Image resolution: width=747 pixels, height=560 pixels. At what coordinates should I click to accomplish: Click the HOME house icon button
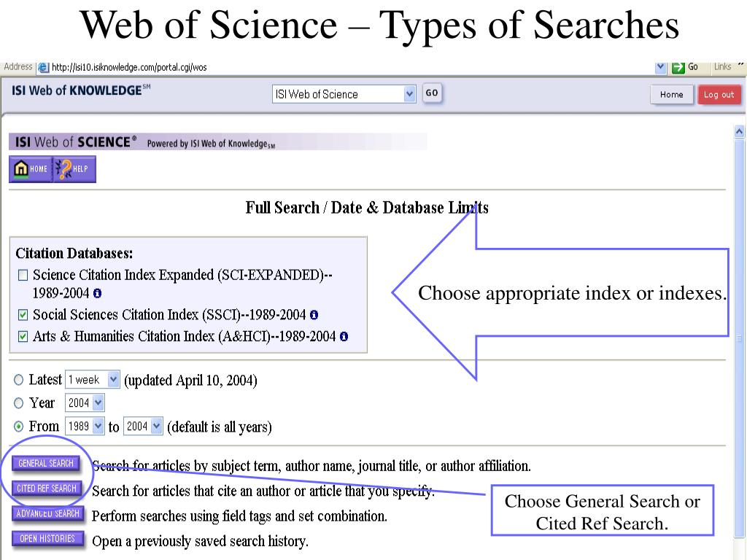coord(31,169)
